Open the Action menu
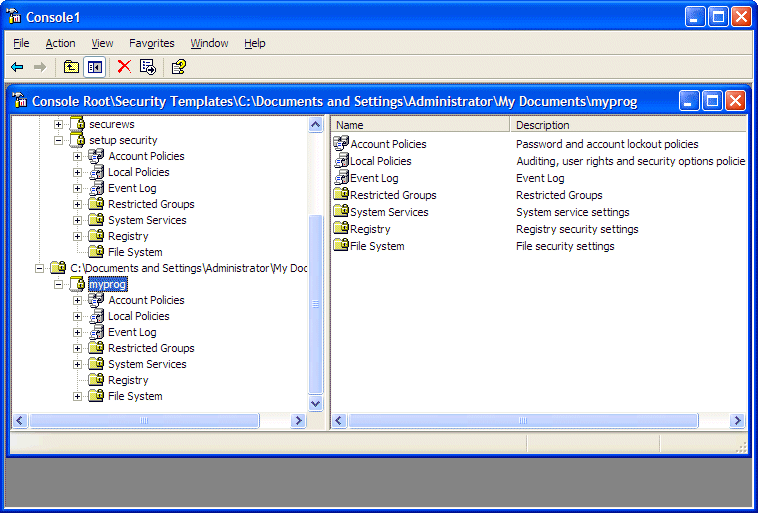Viewport: 758px width, 513px height. pyautogui.click(x=60, y=43)
